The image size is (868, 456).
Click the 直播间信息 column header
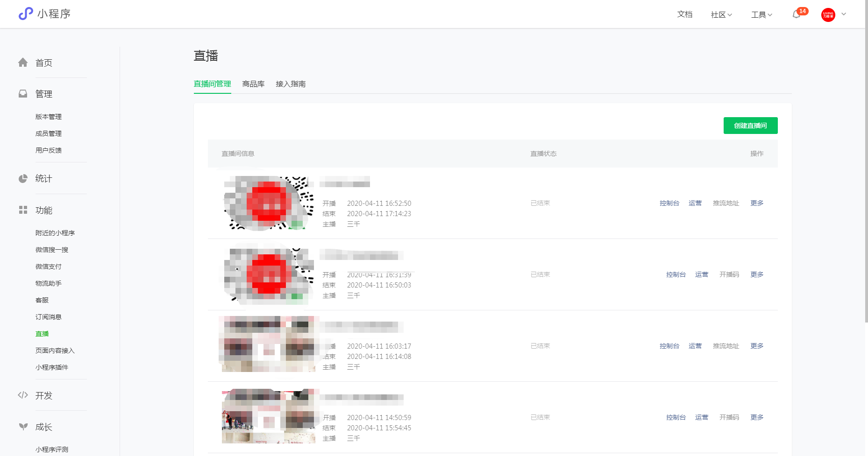tap(238, 154)
